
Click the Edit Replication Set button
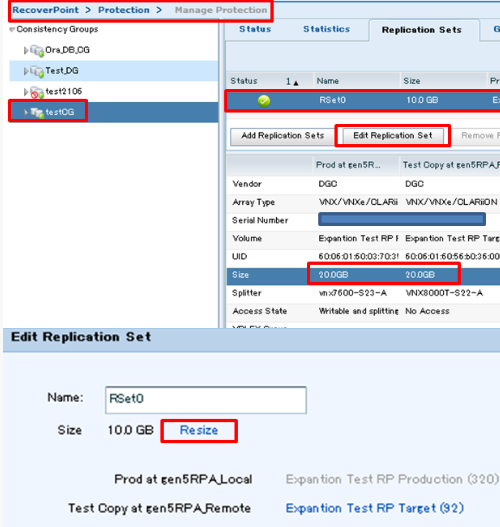(x=392, y=136)
